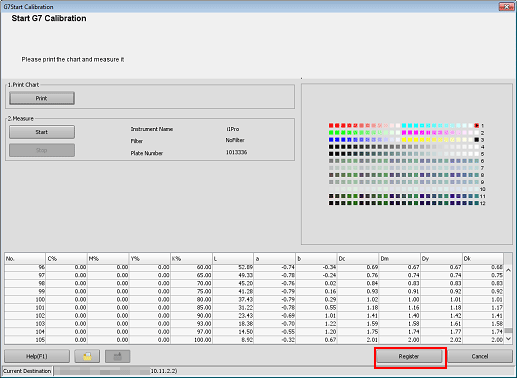Image resolution: width=517 pixels, height=378 pixels.
Task: Click the L value 23.43
Action: pos(246,316)
